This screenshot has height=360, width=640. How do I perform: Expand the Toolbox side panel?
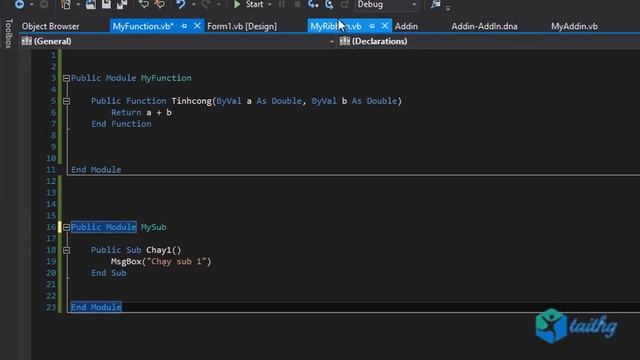click(x=8, y=33)
